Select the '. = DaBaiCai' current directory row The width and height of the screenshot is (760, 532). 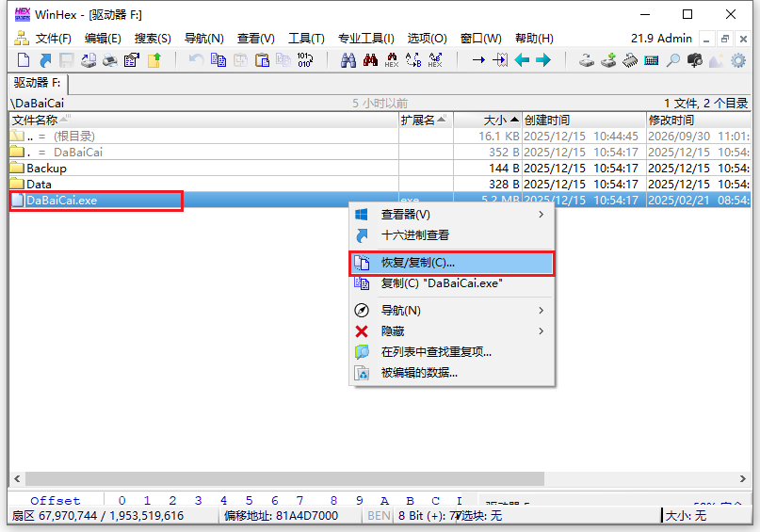[380, 153]
